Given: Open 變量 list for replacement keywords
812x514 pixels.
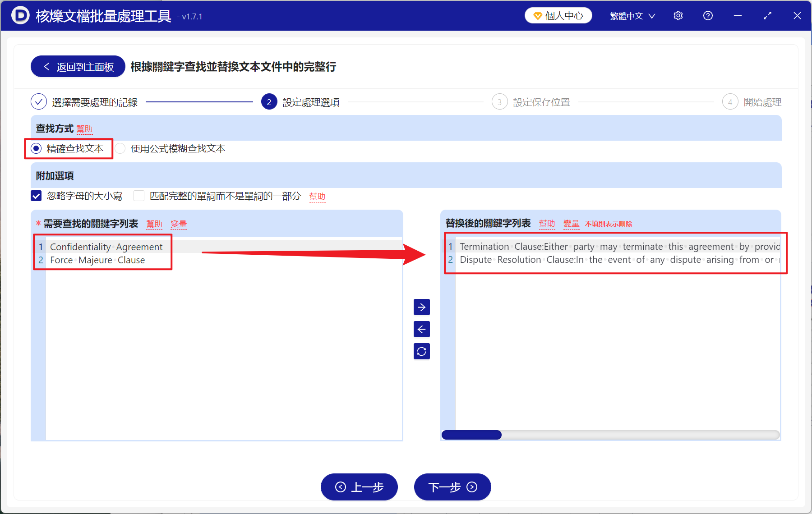Looking at the screenshot, I should point(571,223).
